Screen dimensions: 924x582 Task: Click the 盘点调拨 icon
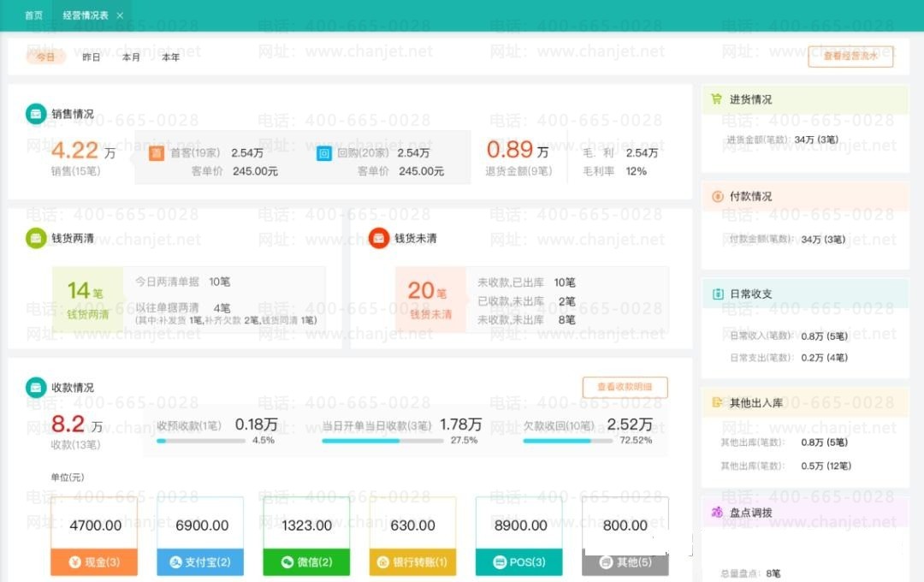point(717,513)
